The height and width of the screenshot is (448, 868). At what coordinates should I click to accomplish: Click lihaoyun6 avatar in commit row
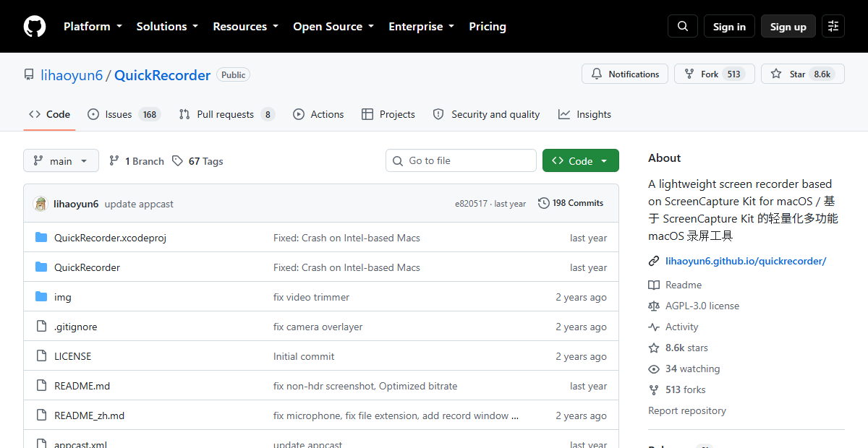[41, 204]
